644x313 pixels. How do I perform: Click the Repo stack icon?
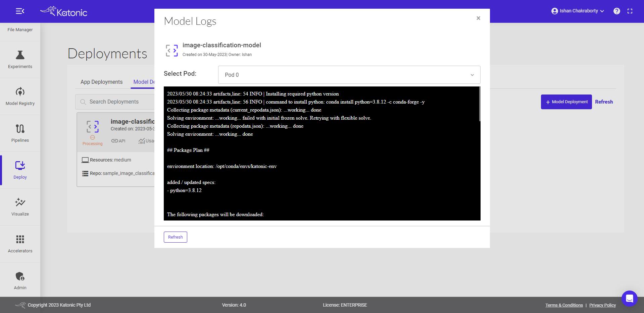tap(85, 174)
